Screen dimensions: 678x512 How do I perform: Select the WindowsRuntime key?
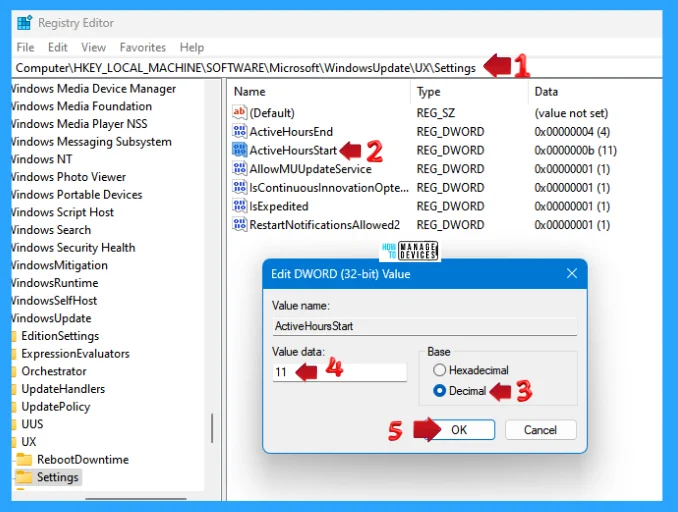point(54,283)
